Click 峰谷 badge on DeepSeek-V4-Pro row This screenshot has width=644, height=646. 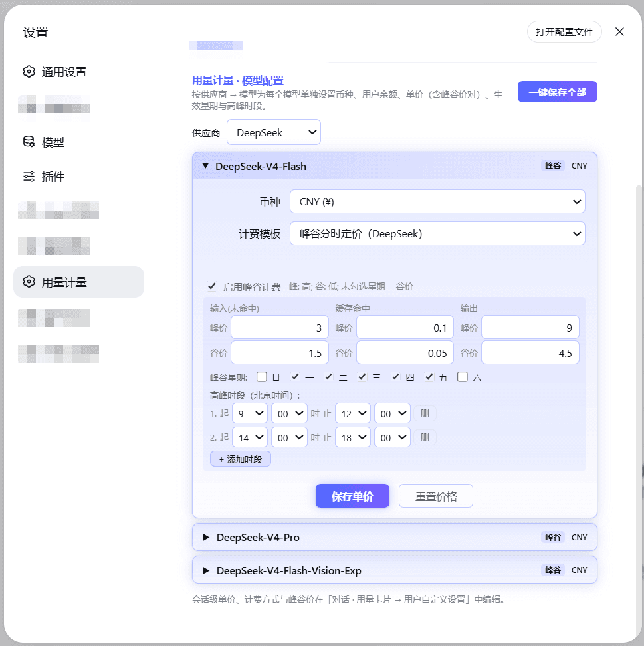(x=552, y=537)
